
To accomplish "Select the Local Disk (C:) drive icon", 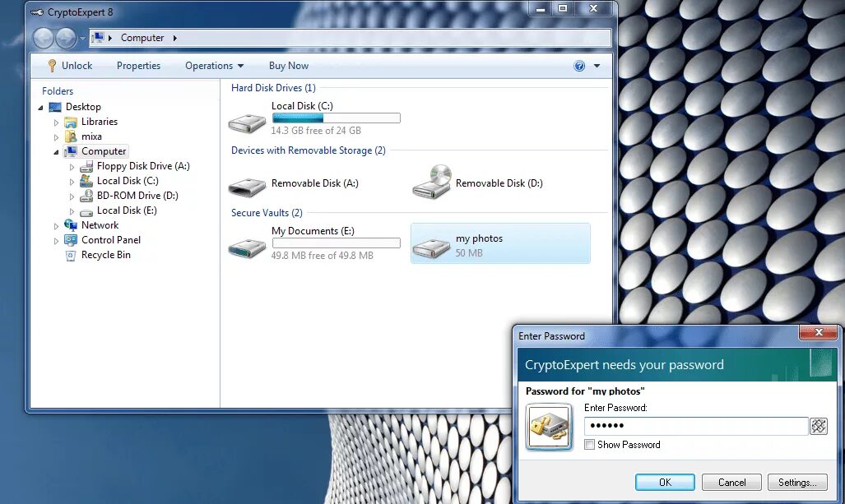I will (247, 123).
